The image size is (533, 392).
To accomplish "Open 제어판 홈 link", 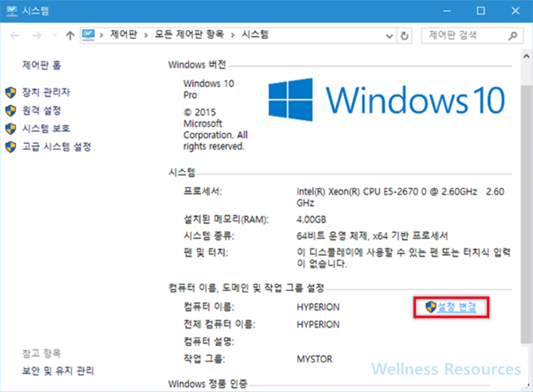I will (x=41, y=65).
